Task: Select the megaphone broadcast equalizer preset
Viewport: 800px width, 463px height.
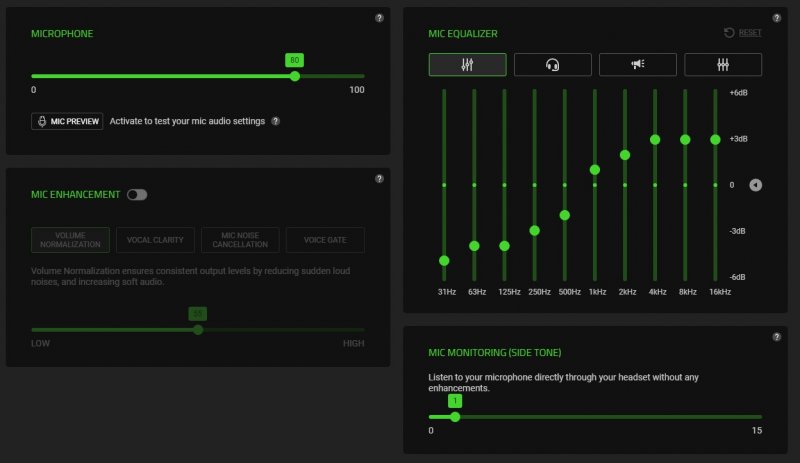Action: click(637, 65)
